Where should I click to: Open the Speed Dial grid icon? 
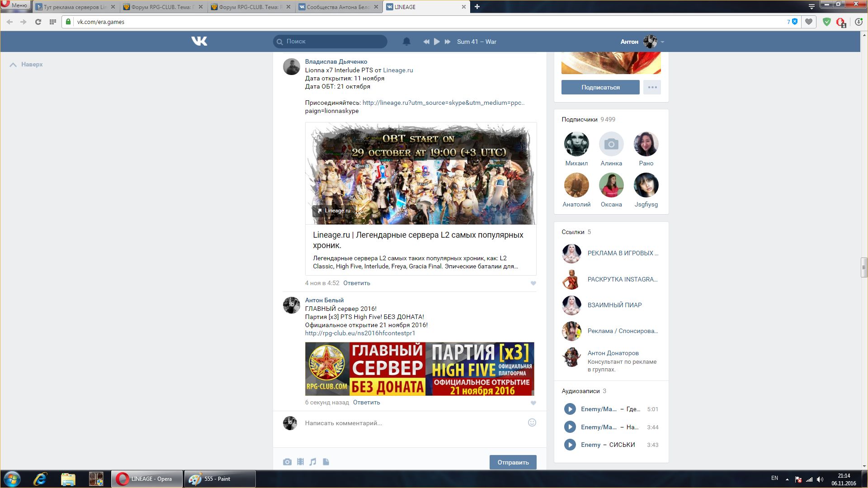tap(52, 22)
